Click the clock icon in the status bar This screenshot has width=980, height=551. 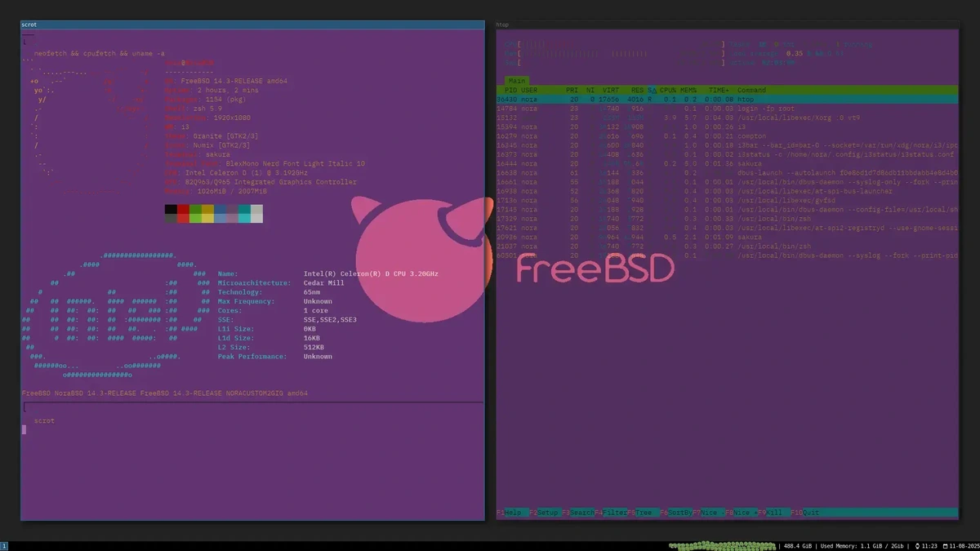(x=919, y=545)
